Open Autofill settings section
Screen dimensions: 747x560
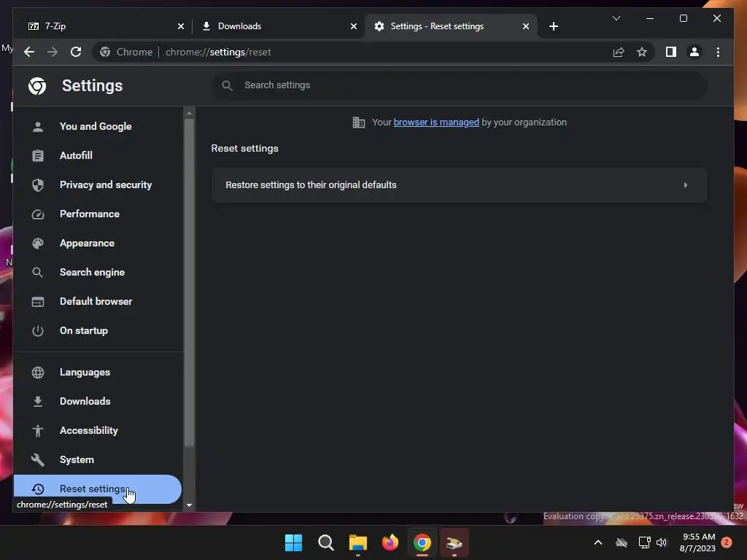98,156
